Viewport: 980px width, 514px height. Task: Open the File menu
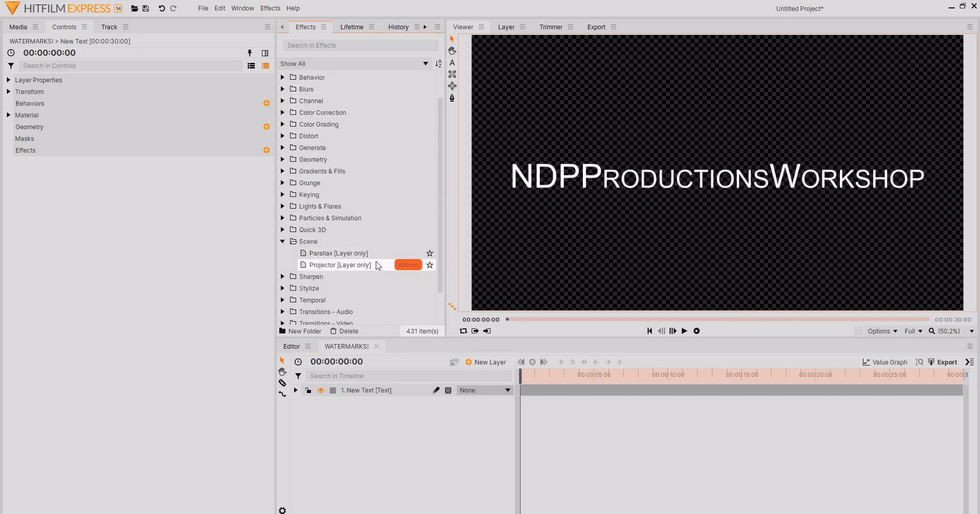coord(203,8)
